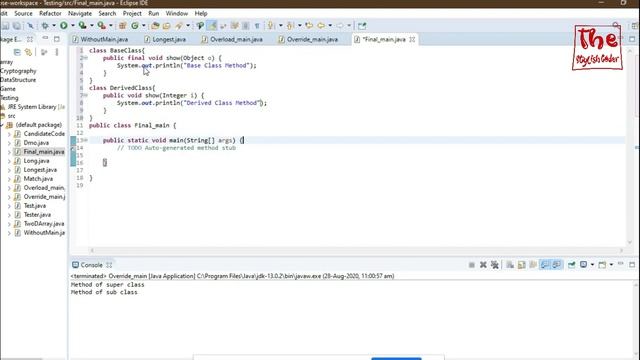Click the Terminate square in Console toolbar

click(x=471, y=265)
